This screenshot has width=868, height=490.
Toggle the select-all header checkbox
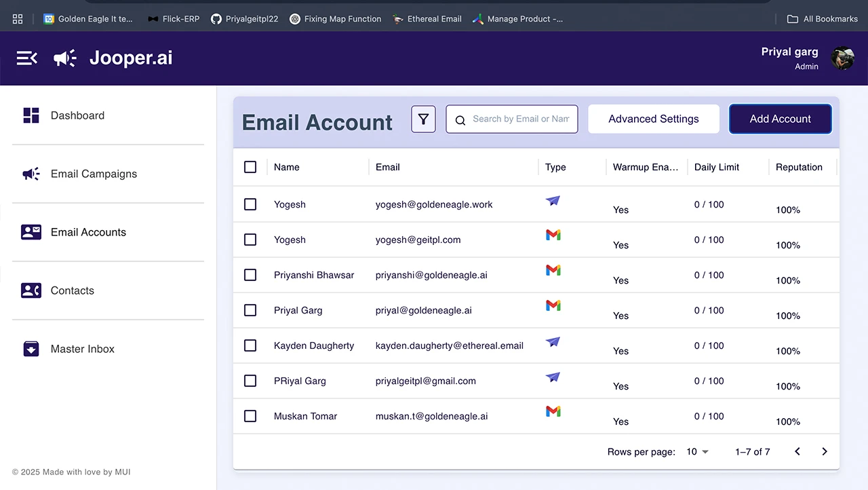(250, 167)
